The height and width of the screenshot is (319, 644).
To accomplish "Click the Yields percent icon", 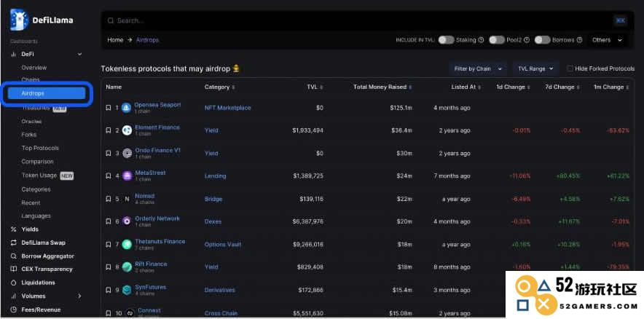I will (x=14, y=229).
